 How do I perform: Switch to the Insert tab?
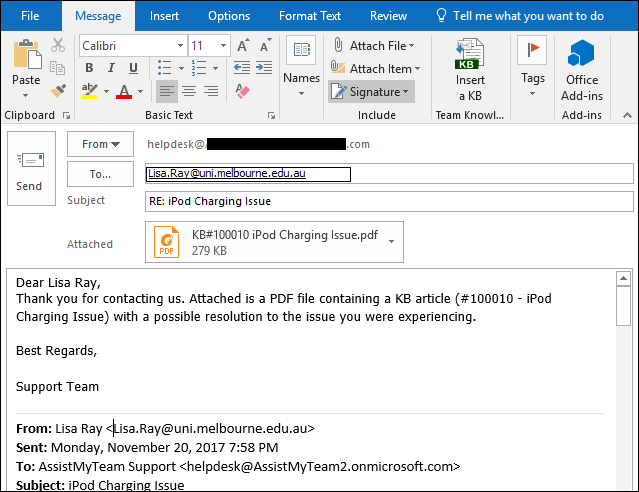click(x=164, y=16)
